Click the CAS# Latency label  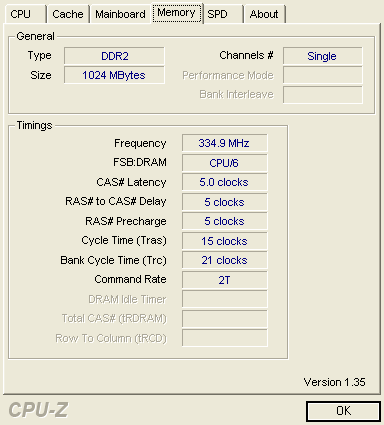click(x=131, y=182)
